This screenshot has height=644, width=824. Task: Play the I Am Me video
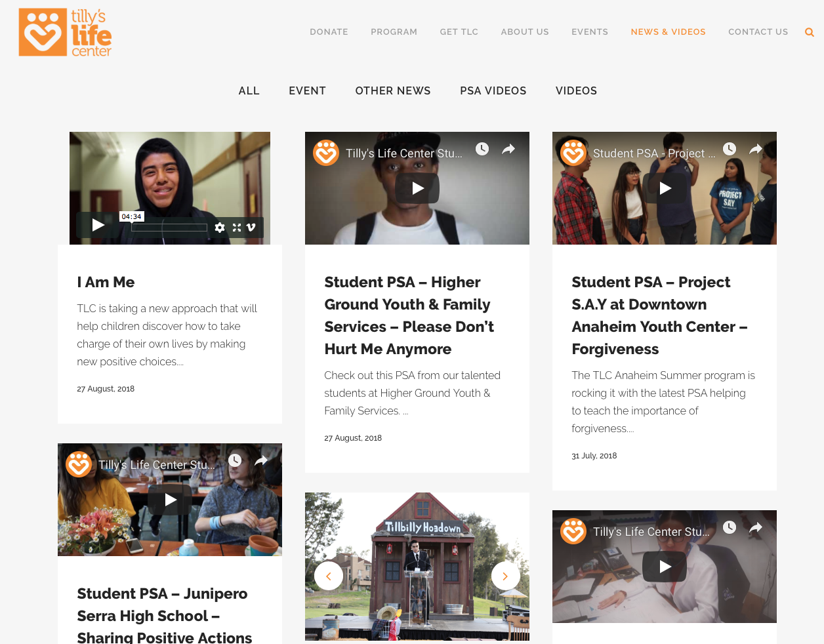(98, 225)
